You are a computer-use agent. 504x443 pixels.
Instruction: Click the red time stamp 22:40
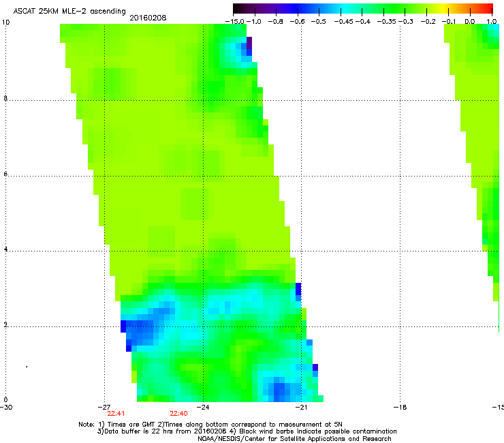tap(178, 414)
